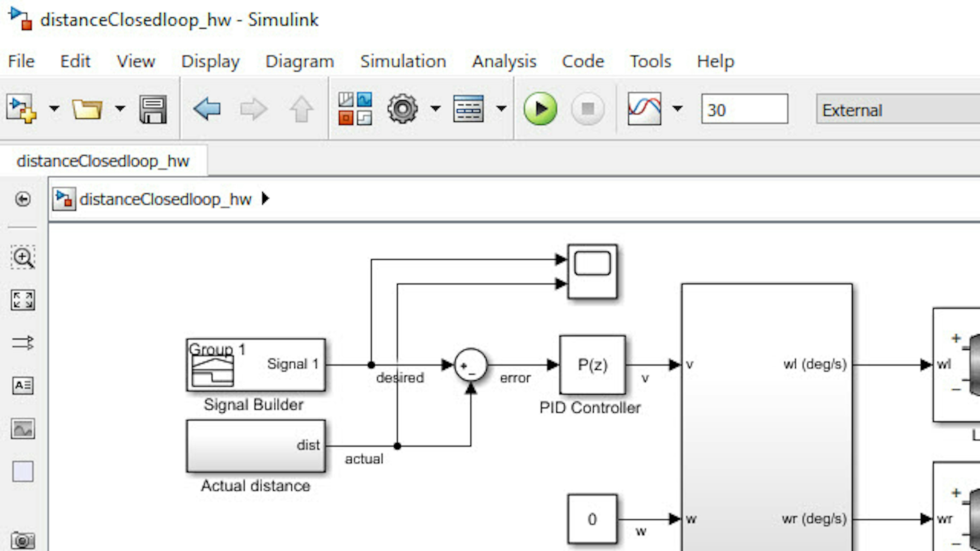The height and width of the screenshot is (551, 980).
Task: Click the 'Actual distance' block name label
Action: click(256, 486)
